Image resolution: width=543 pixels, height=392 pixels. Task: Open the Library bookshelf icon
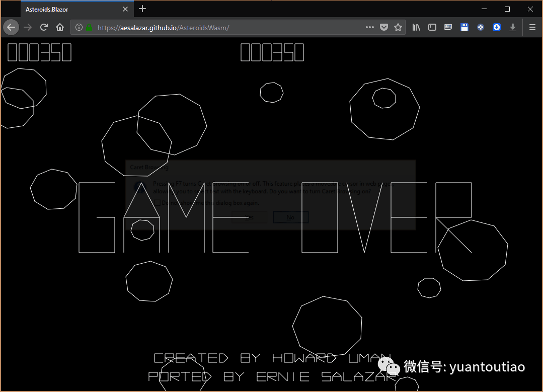click(x=416, y=27)
